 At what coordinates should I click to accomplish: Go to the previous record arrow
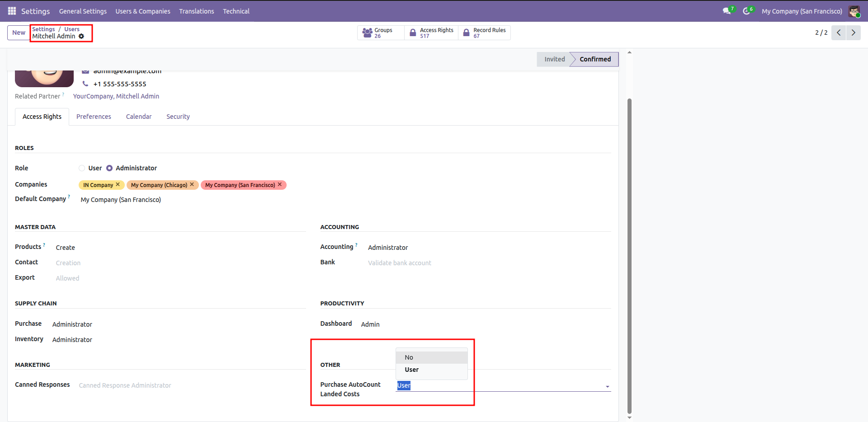point(839,33)
